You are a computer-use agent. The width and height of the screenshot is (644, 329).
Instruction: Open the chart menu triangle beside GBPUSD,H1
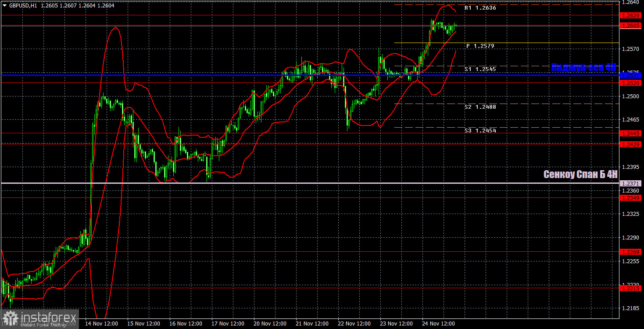[4, 5]
